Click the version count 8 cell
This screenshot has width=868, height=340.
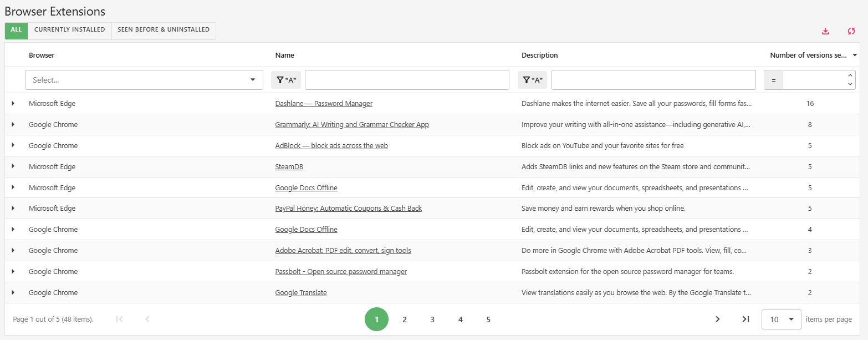pos(810,125)
